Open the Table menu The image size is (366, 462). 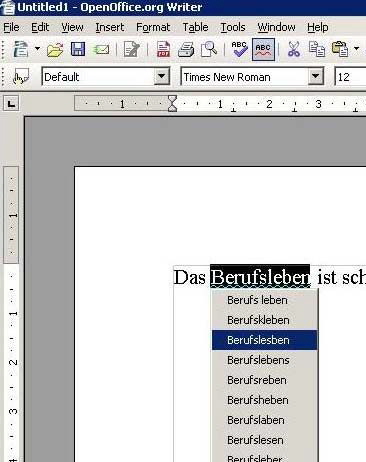[x=195, y=27]
